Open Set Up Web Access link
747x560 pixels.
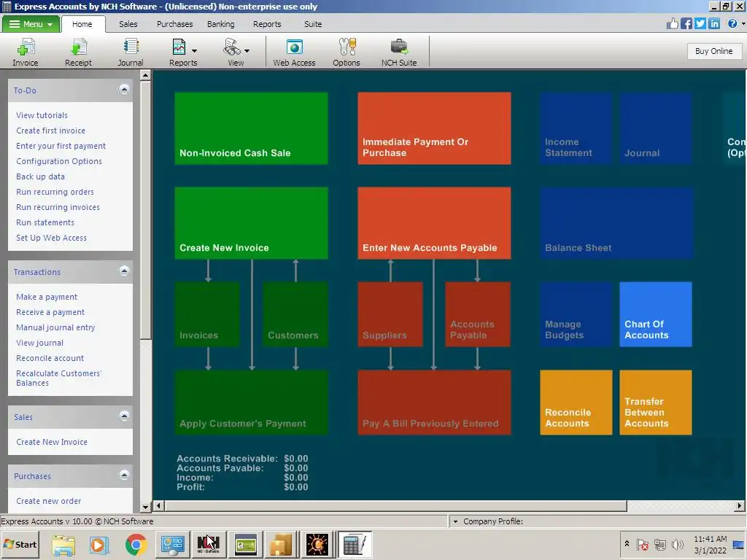point(52,238)
